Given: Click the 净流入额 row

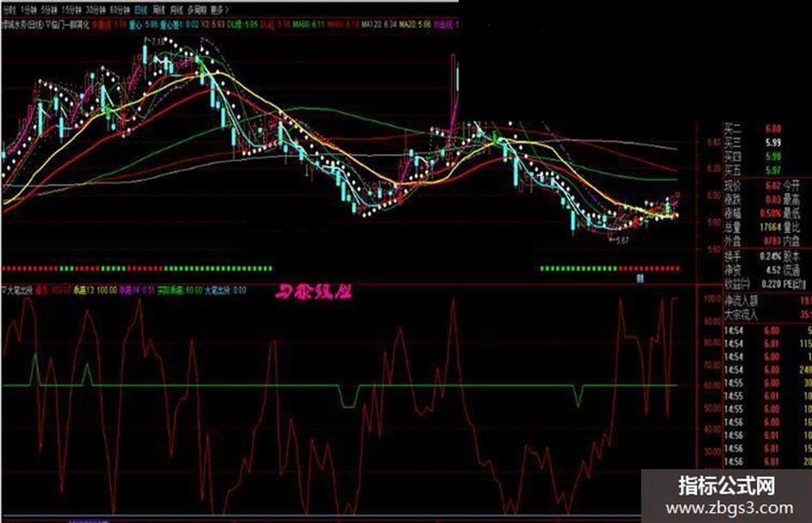Looking at the screenshot, I should pos(767,301).
